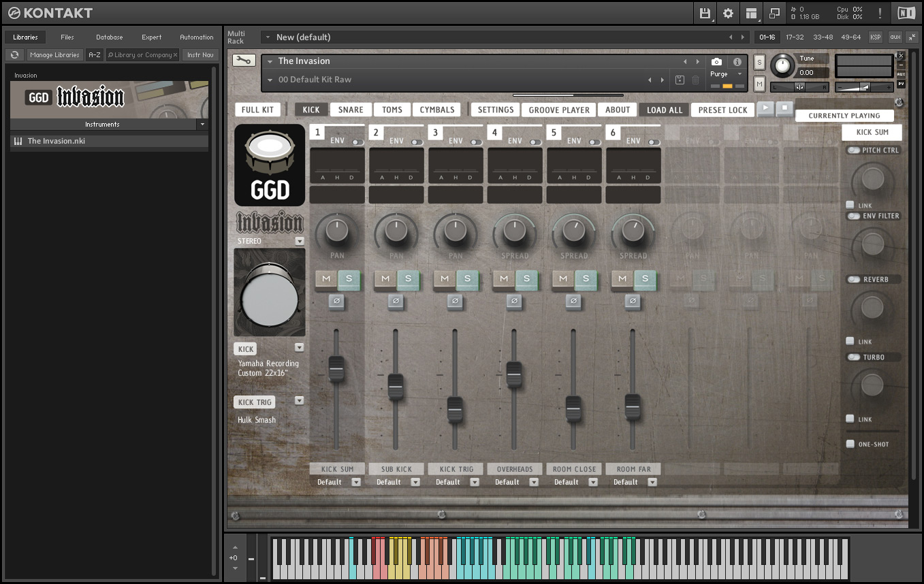Screen dimensions: 924x584
Task: Open the KICK drum selection dropdown
Action: pyautogui.click(x=299, y=348)
